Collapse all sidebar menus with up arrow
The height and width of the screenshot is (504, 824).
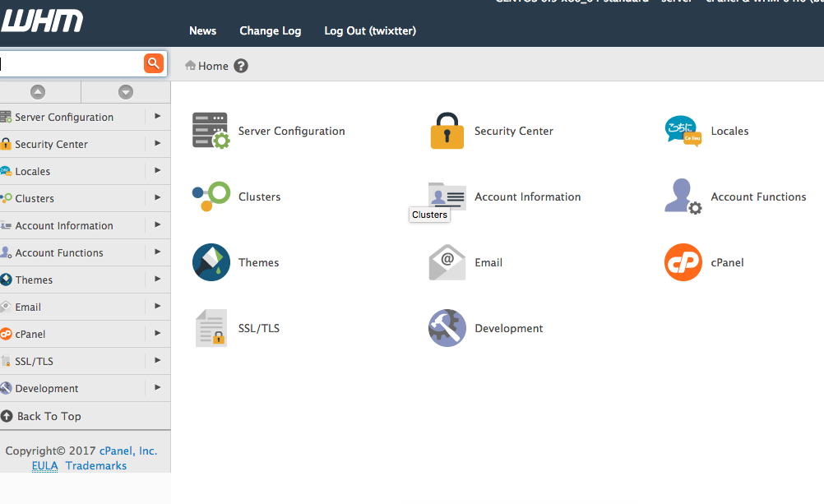[x=38, y=92]
